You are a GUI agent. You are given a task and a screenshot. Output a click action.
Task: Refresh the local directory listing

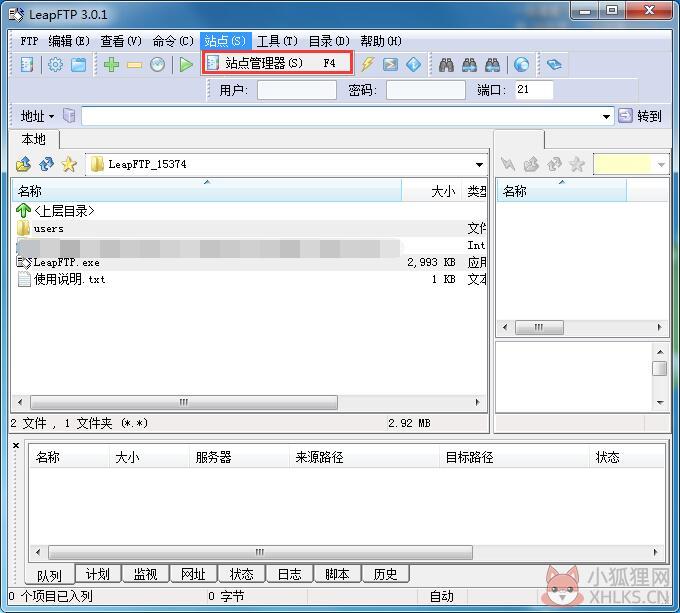point(46,164)
